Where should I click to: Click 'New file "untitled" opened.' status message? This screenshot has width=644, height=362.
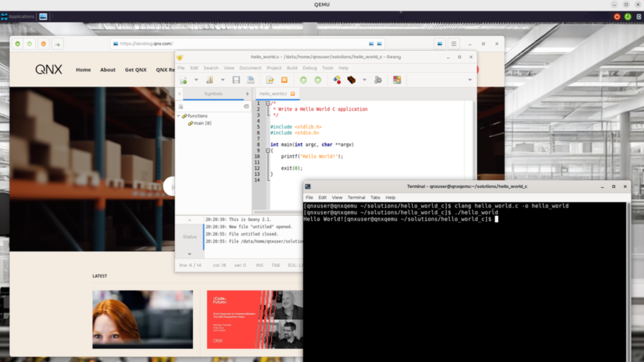(x=249, y=227)
